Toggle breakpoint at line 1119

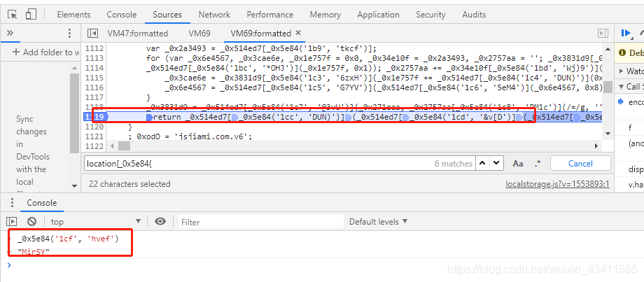click(94, 117)
